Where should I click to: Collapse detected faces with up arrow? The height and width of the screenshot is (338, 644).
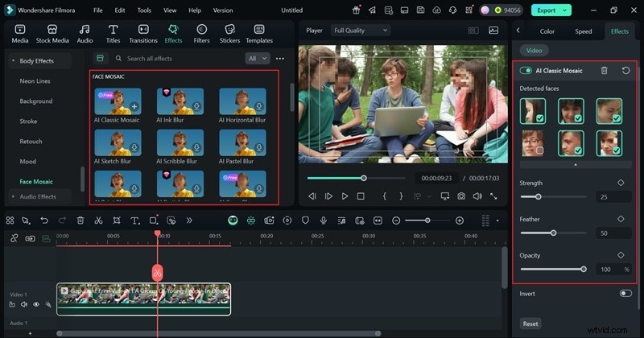point(575,165)
